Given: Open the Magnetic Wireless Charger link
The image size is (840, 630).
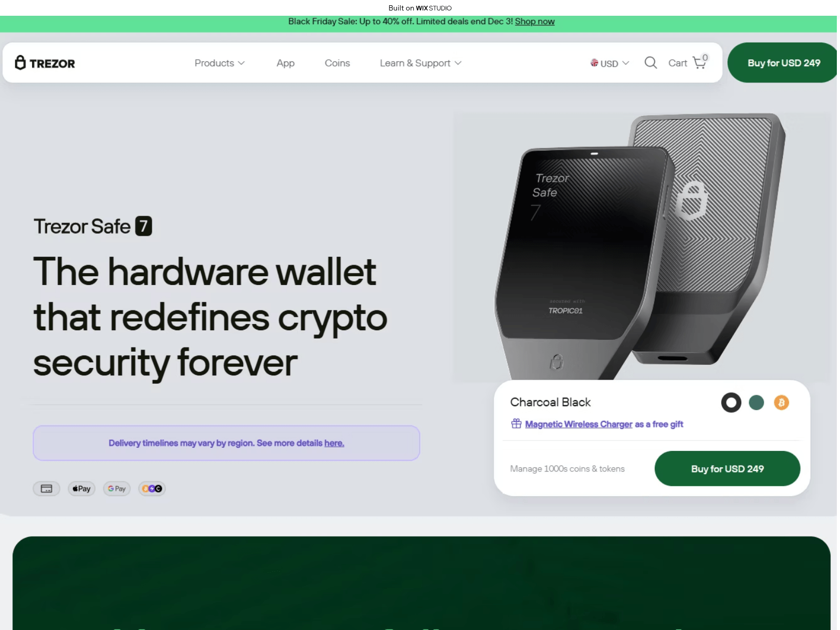Looking at the screenshot, I should (x=579, y=424).
